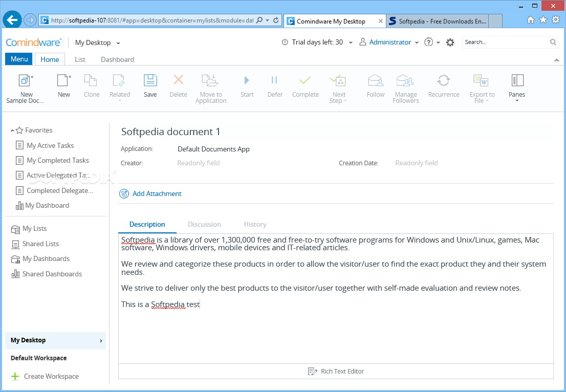Select the Home ribbon tab
Viewport: 566px width, 392px height.
coord(50,59)
